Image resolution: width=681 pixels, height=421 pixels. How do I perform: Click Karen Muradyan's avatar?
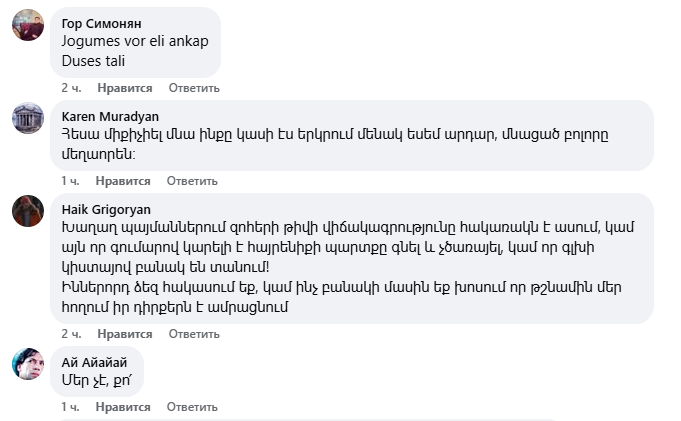pos(27,117)
